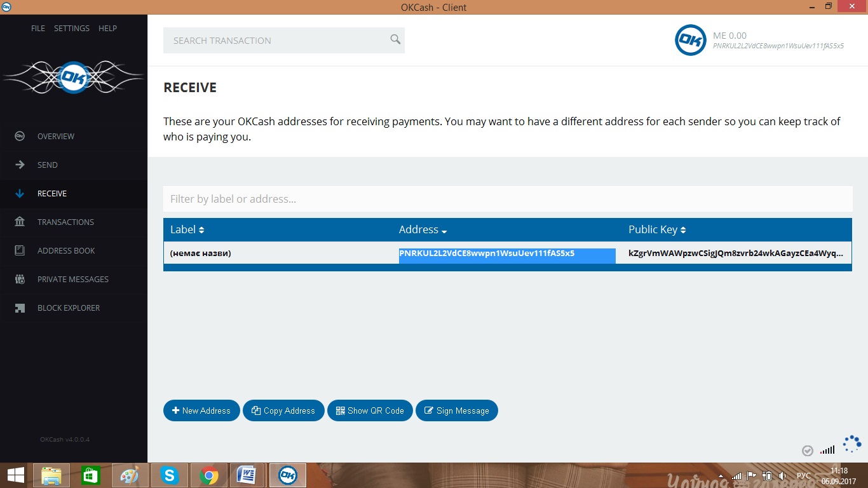Viewport: 868px width, 488px height.
Task: Open Windows Start button
Action: click(x=16, y=475)
